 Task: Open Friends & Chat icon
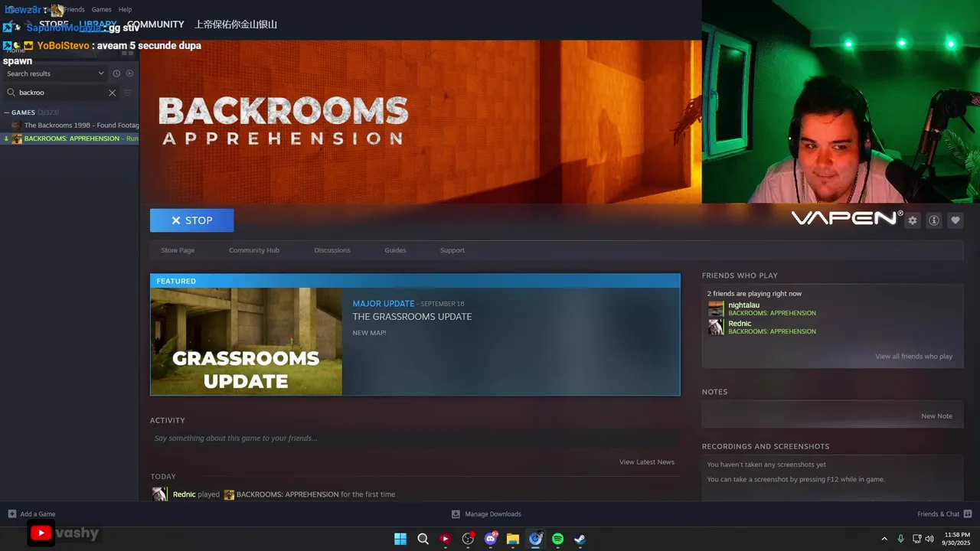pos(968,514)
